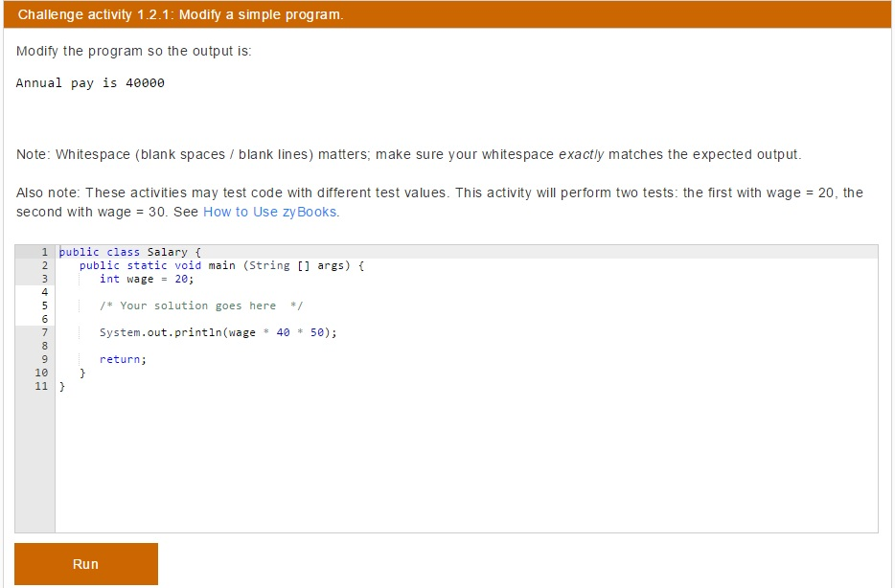Click the closing brace on line 10
The width and height of the screenshot is (895, 588).
pyautogui.click(x=81, y=373)
